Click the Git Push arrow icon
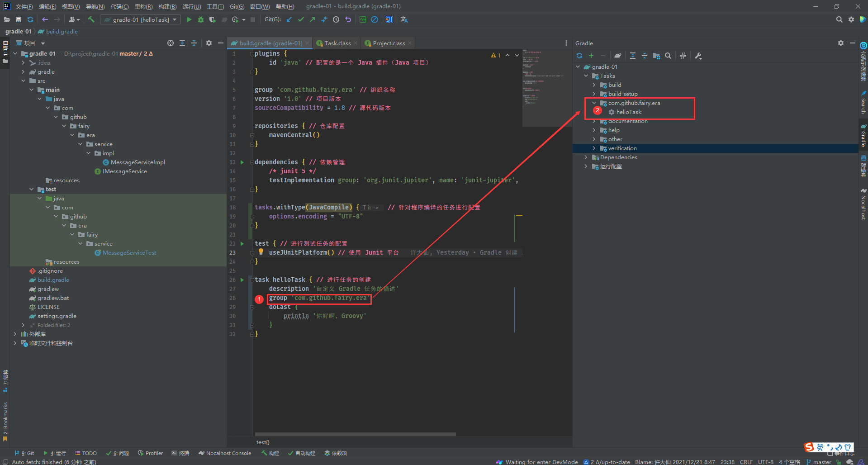The height and width of the screenshot is (465, 868). click(x=313, y=19)
